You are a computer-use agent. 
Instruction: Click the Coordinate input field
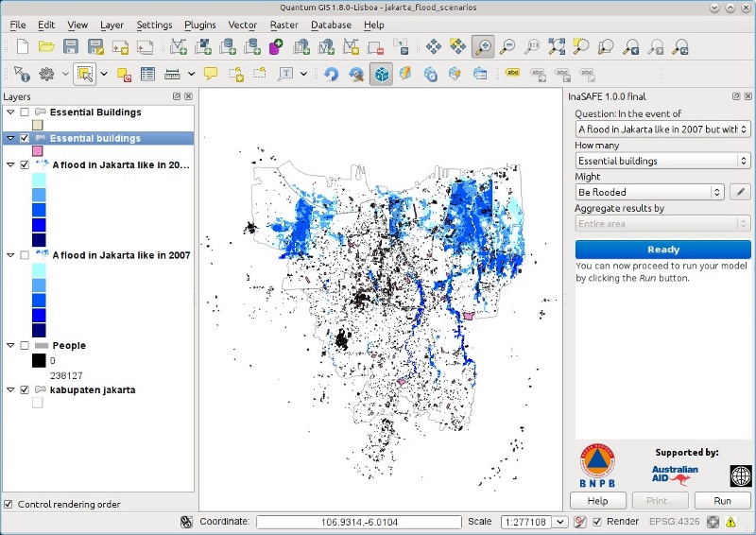[x=359, y=522]
